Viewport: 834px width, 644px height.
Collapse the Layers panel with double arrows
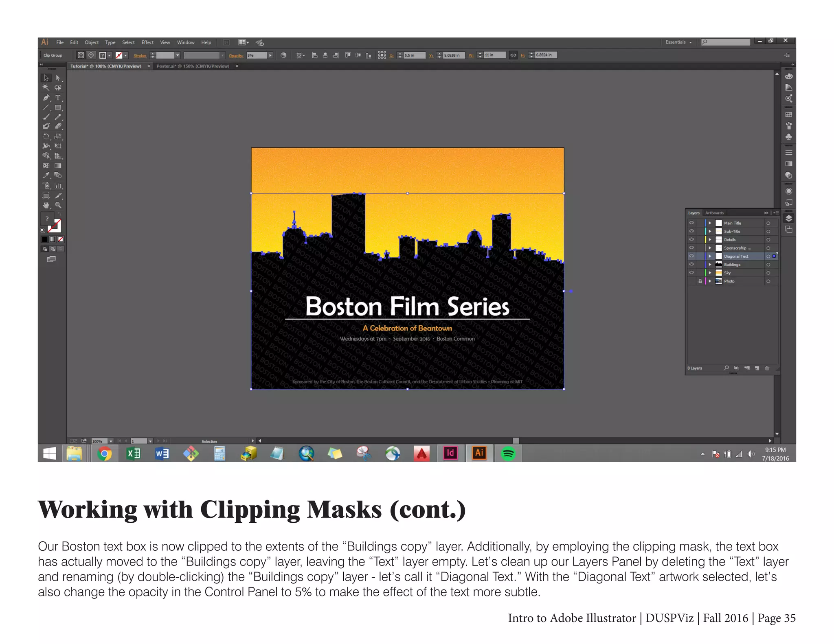click(766, 213)
